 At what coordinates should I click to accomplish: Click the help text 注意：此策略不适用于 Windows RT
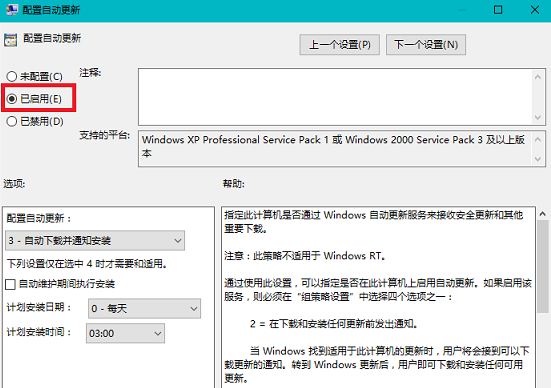(x=305, y=256)
